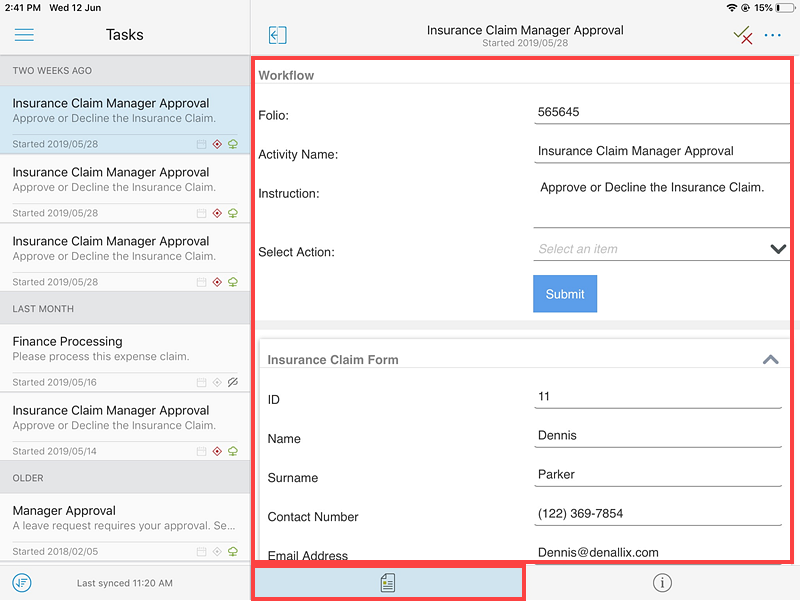800x601 pixels.
Task: Click the form document icon at bottom center
Action: point(388,582)
